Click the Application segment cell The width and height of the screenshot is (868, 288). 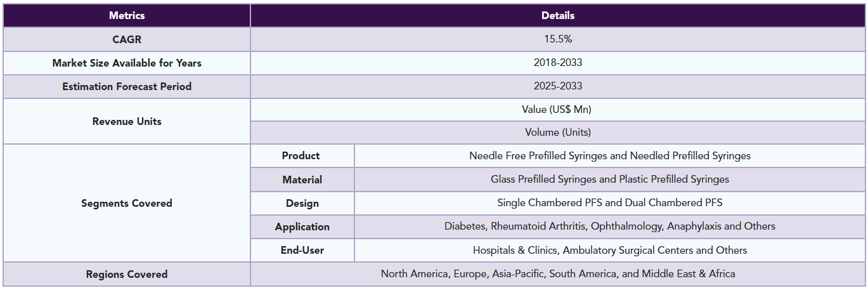[302, 226]
